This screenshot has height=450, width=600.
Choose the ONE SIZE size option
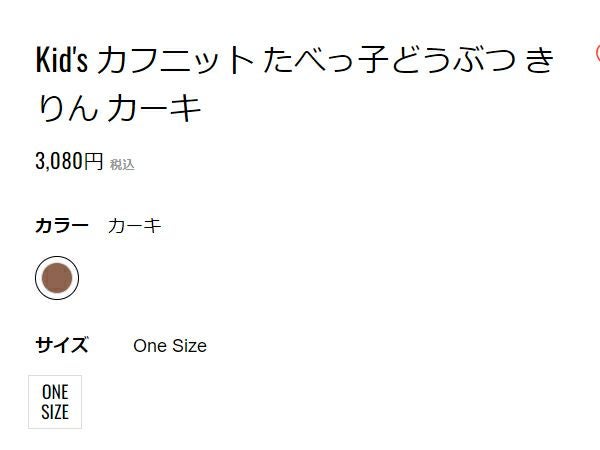pyautogui.click(x=55, y=401)
